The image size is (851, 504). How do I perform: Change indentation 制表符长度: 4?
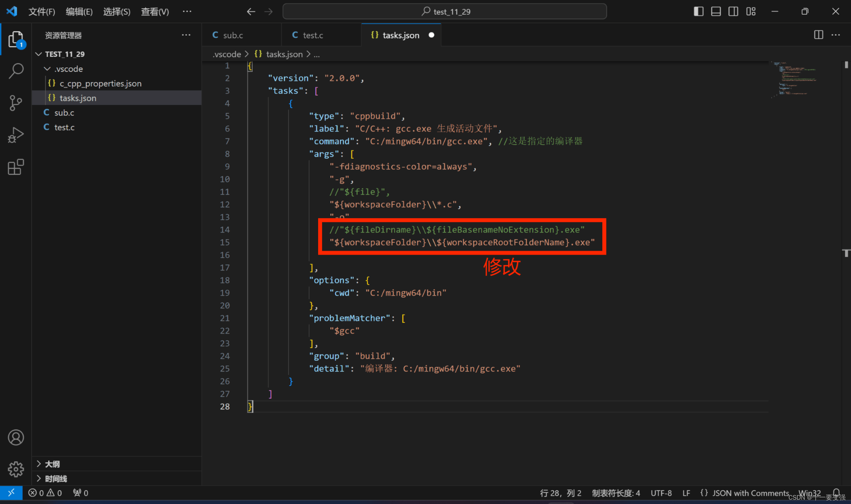point(616,493)
